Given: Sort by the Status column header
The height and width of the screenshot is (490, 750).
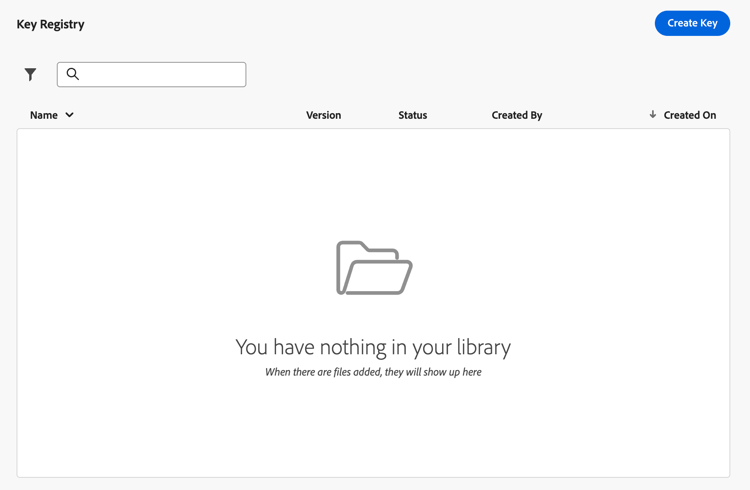Looking at the screenshot, I should pos(413,115).
